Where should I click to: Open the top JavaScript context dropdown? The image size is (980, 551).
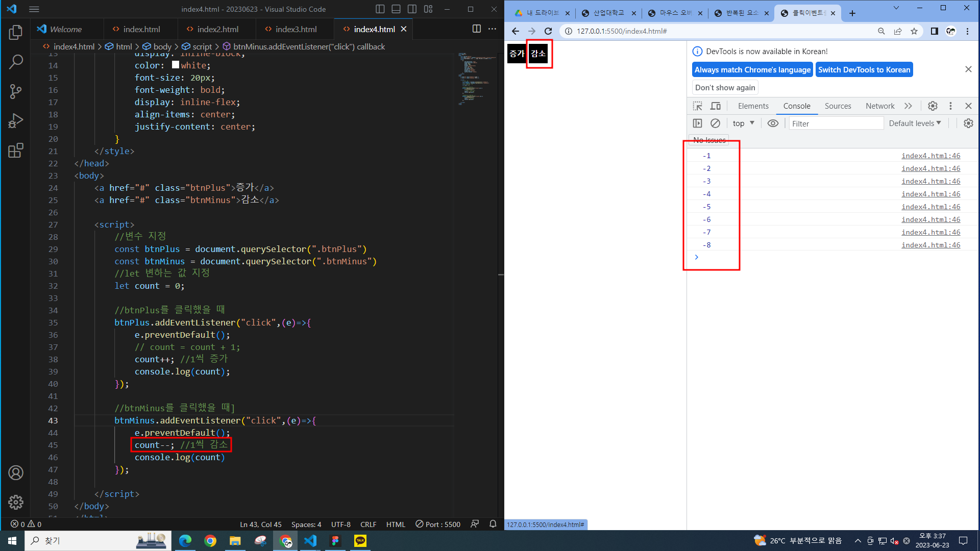[x=743, y=123]
